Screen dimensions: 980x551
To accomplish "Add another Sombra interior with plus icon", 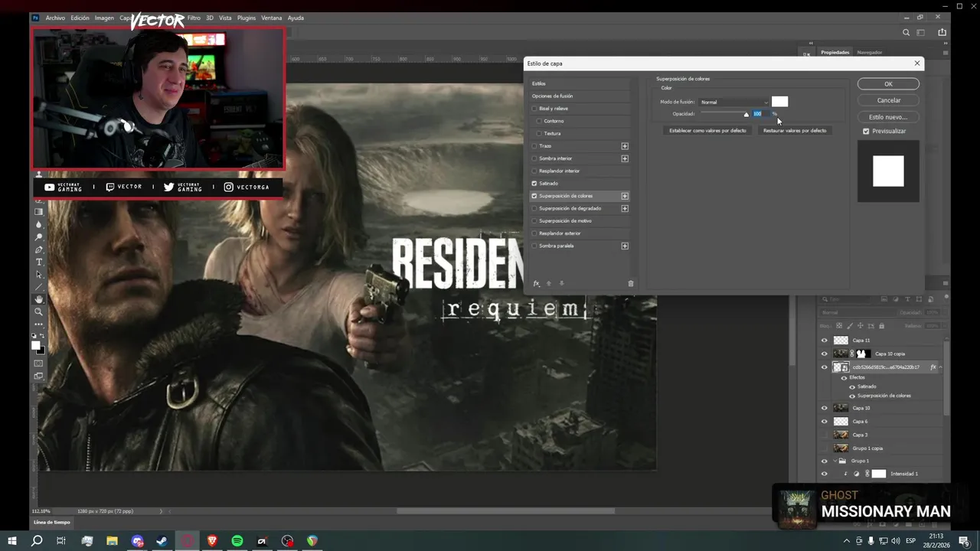I will coord(625,158).
